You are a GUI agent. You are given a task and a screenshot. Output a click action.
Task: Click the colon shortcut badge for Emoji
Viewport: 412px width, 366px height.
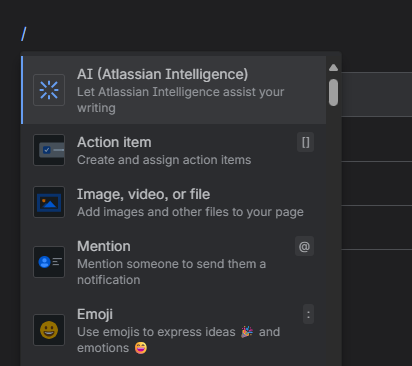point(308,314)
